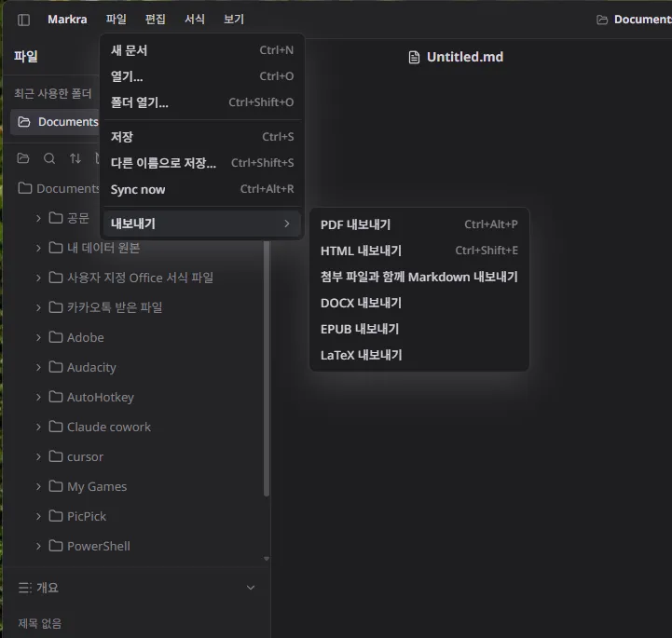Click the outline list icon next to 개요
672x638 pixels.
25,588
